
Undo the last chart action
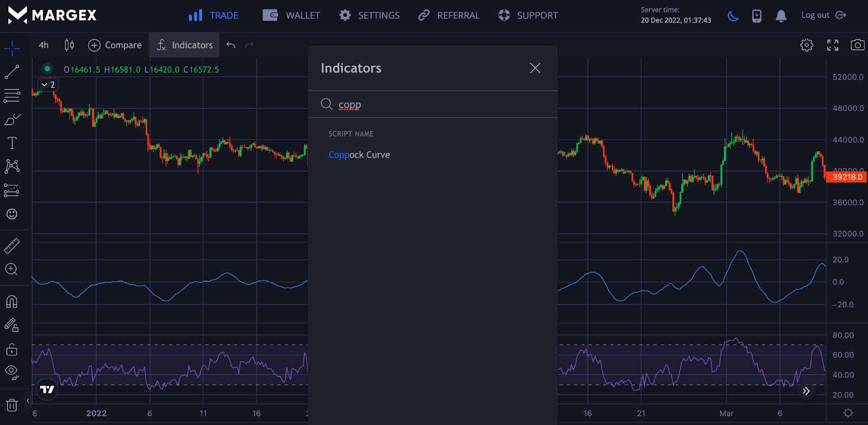[x=231, y=45]
